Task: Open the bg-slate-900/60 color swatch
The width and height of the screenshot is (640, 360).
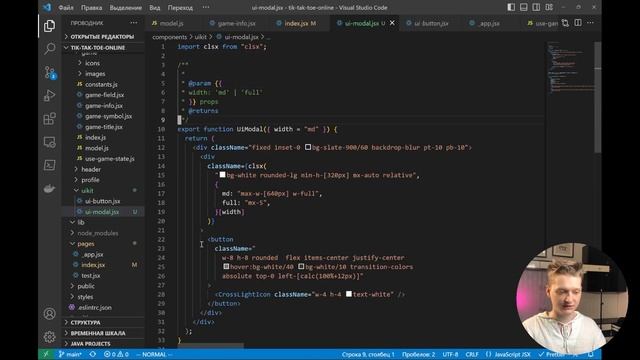Action: [308, 147]
